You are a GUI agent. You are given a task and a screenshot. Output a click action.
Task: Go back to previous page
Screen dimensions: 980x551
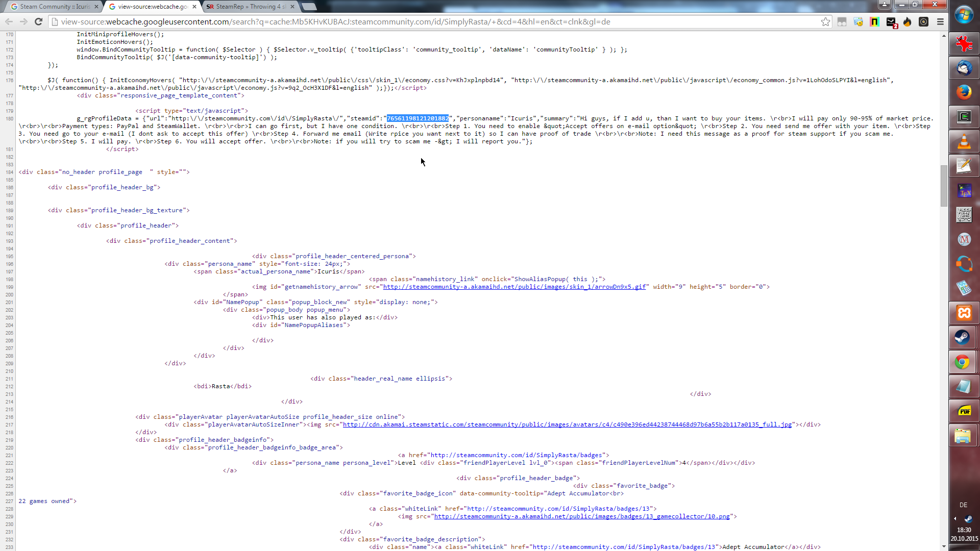tap(9, 21)
